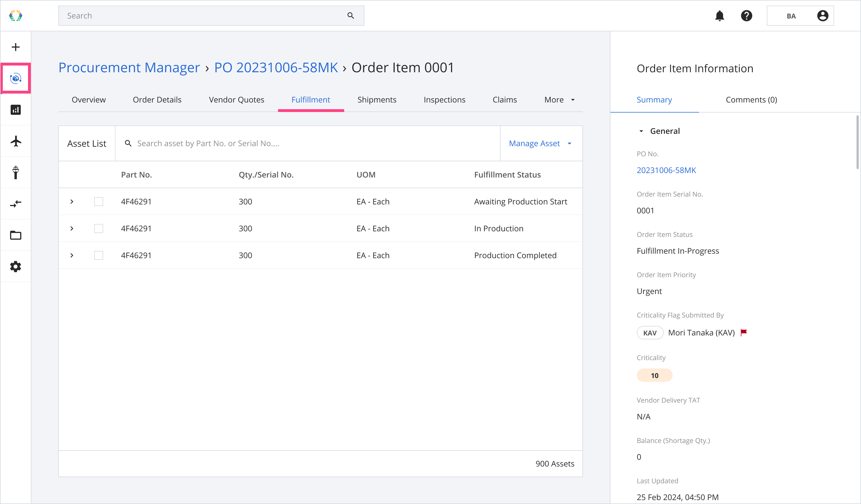This screenshot has height=504, width=861.
Task: Click the magnifier icon in top search
Action: point(351,16)
